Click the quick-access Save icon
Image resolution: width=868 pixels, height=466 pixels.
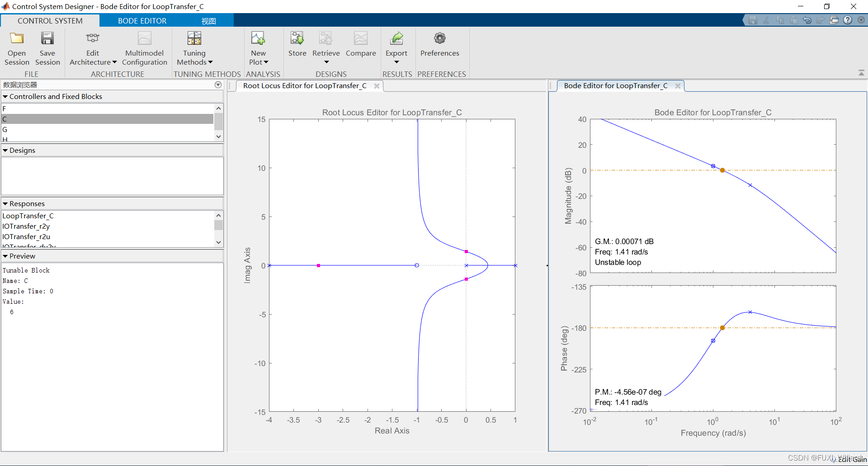click(x=753, y=20)
